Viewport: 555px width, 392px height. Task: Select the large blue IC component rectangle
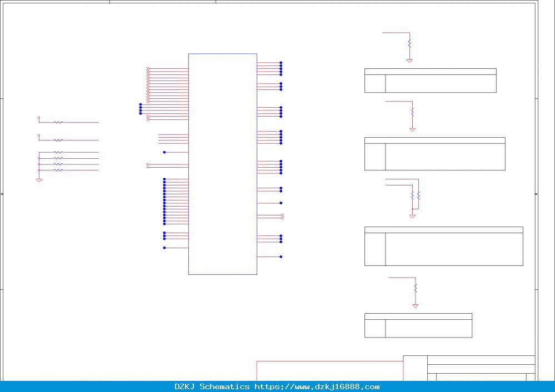click(223, 164)
